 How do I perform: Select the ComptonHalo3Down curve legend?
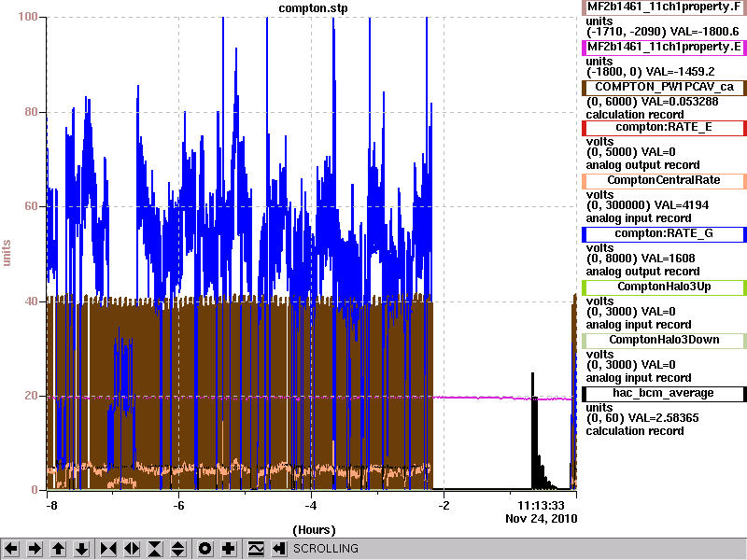click(664, 340)
